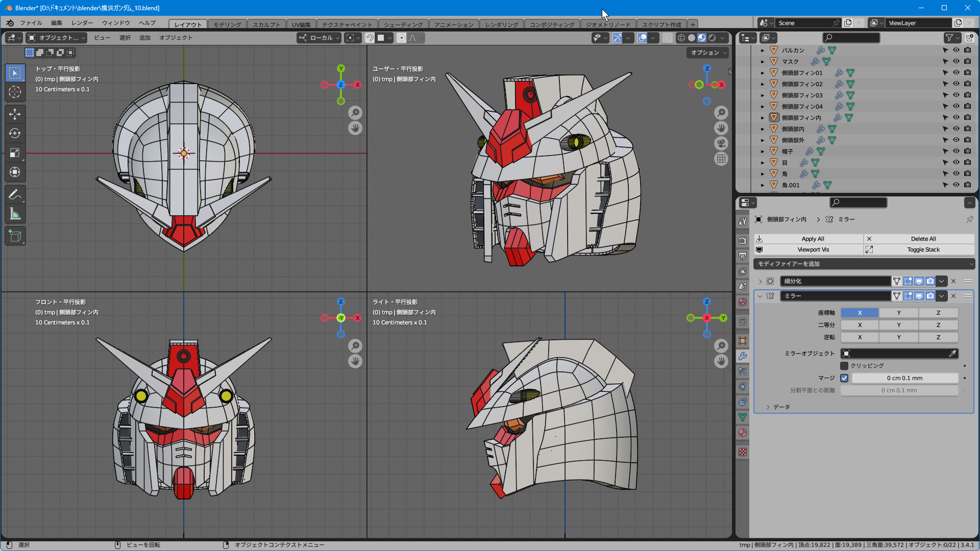Open the Modifier properties wrench tab
This screenshot has width=980, height=551.
point(743,356)
